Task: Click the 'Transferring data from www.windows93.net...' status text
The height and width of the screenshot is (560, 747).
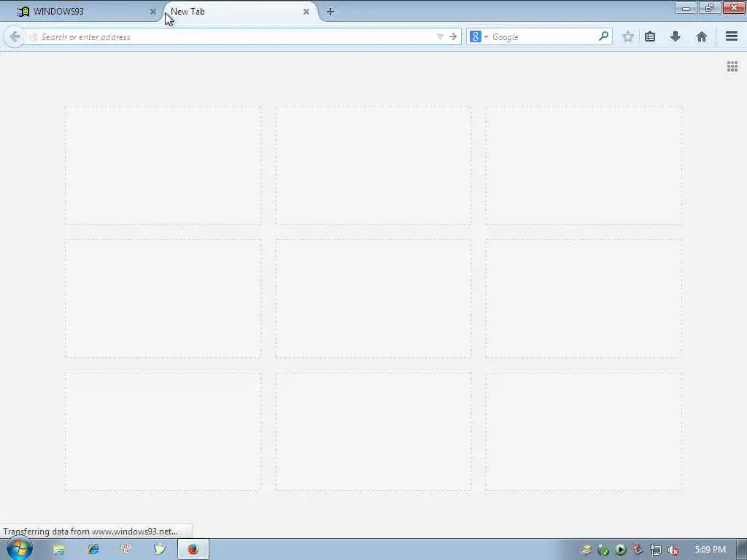Action: (90, 531)
